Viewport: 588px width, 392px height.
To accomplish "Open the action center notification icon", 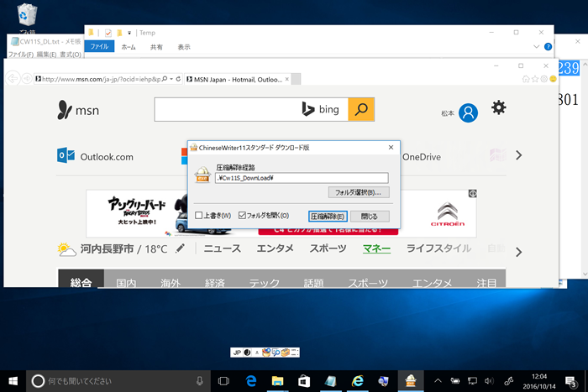I will (x=571, y=381).
